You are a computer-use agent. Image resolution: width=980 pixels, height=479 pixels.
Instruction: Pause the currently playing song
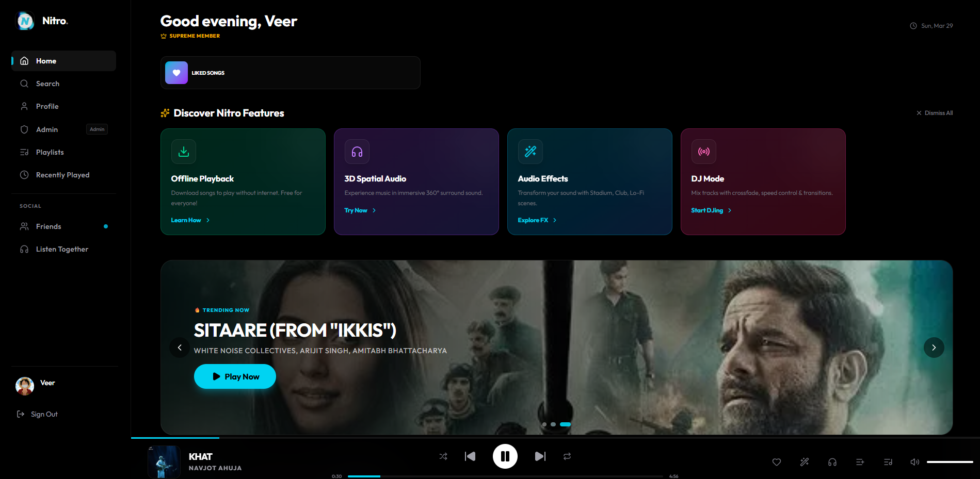tap(505, 456)
